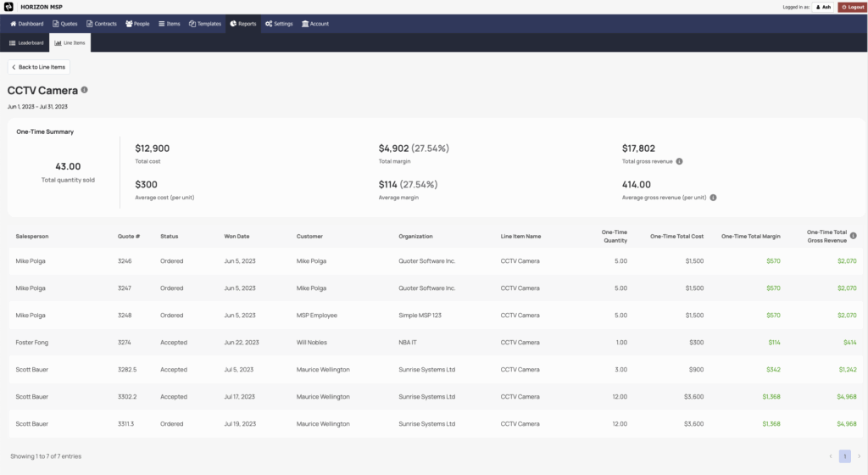Screen dimensions: 868x475
Task: Select the Line Items tab
Action: (69, 42)
